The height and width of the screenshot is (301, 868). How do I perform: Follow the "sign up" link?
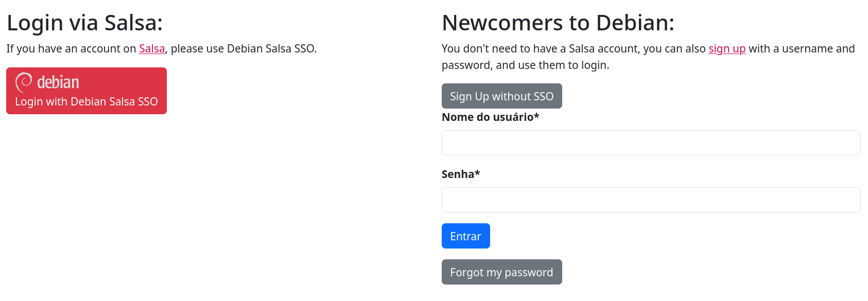727,49
